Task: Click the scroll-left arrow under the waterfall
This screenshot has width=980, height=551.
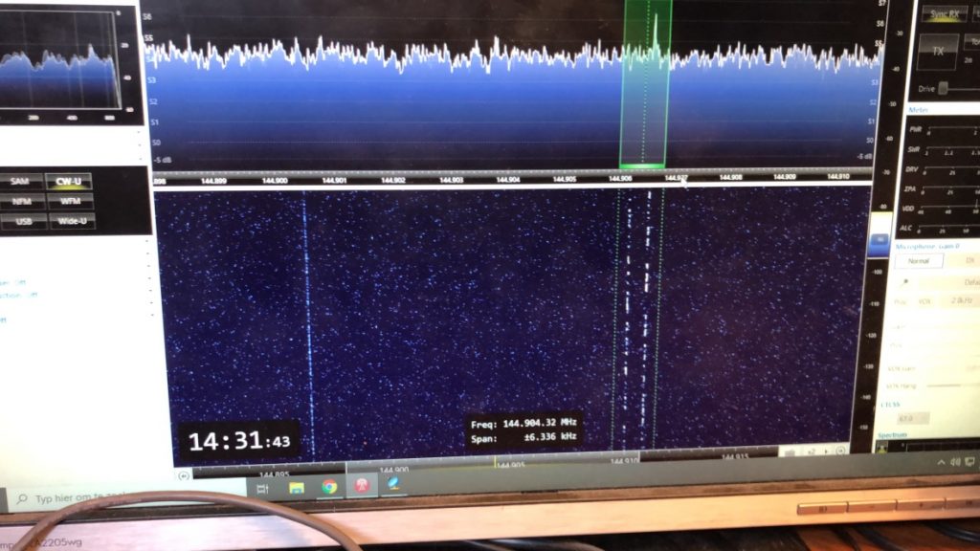Action: tap(184, 476)
